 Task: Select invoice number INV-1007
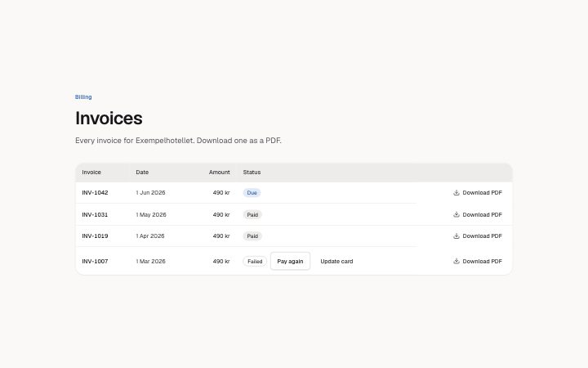tap(95, 261)
